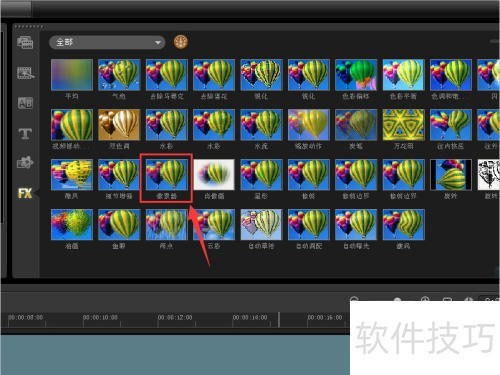Select the wavy distorted balloon thumbnail in last row
Image resolution: width=500 pixels, height=375 pixels.
click(x=403, y=225)
